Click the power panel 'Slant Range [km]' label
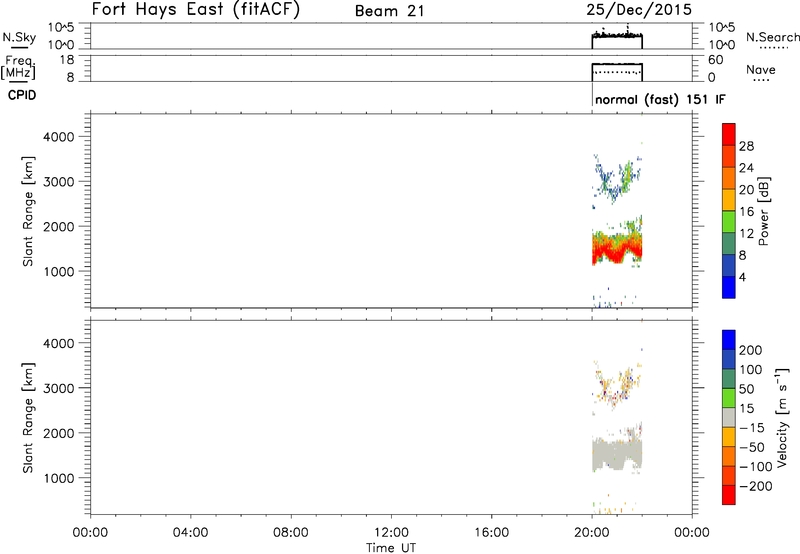 28,211
